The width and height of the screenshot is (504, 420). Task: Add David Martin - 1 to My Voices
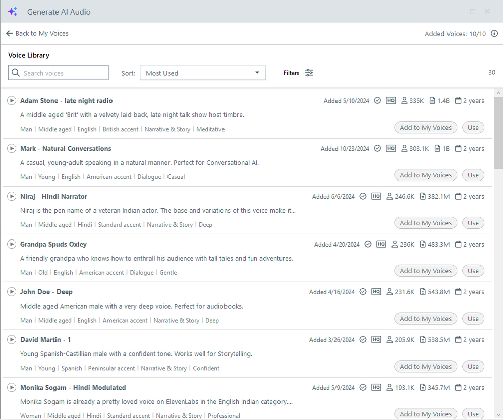pyautogui.click(x=425, y=367)
